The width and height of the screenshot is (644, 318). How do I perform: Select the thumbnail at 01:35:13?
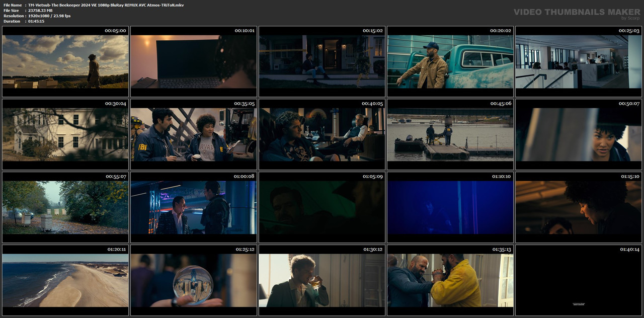pos(450,280)
